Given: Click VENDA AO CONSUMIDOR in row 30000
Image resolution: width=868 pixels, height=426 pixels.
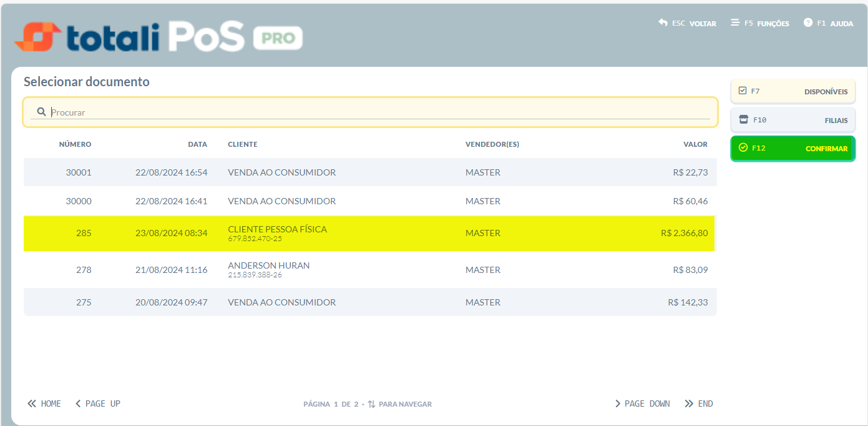Looking at the screenshot, I should click(x=282, y=201).
